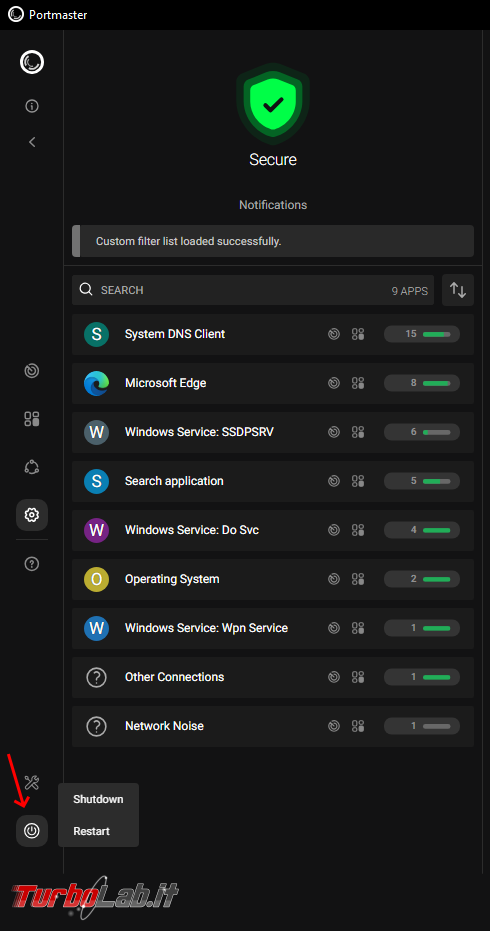
Task: View Wpn Service network activity icon
Action: click(x=334, y=628)
